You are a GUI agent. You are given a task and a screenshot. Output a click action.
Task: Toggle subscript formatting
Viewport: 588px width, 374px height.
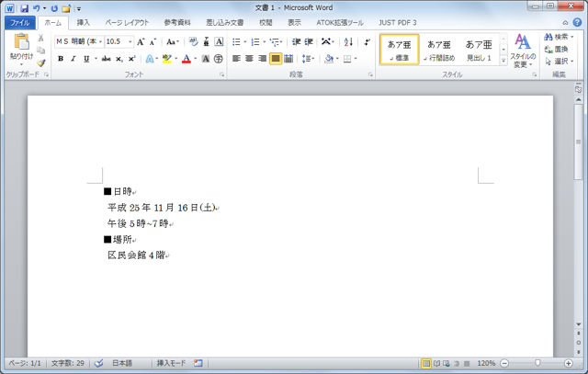(x=119, y=59)
